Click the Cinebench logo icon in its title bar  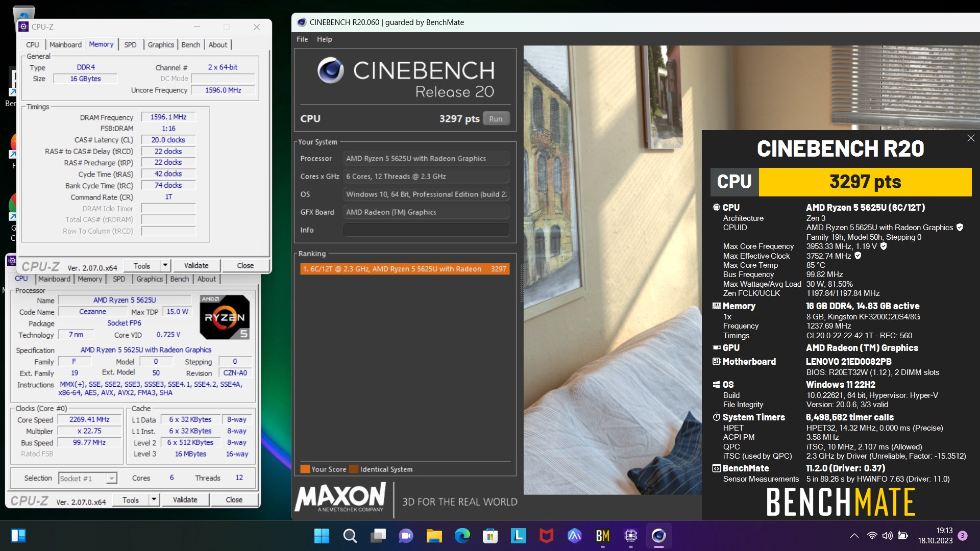(x=302, y=22)
